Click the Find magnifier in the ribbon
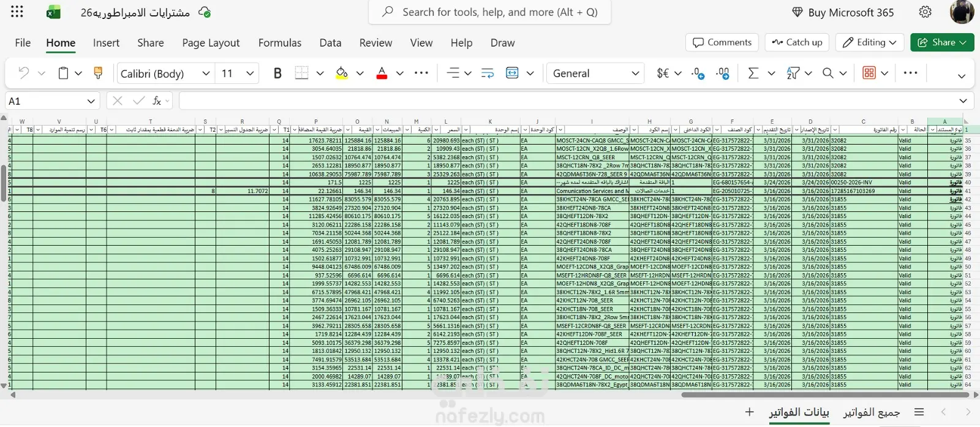Viewport: 980px width, 427px height. coord(828,73)
